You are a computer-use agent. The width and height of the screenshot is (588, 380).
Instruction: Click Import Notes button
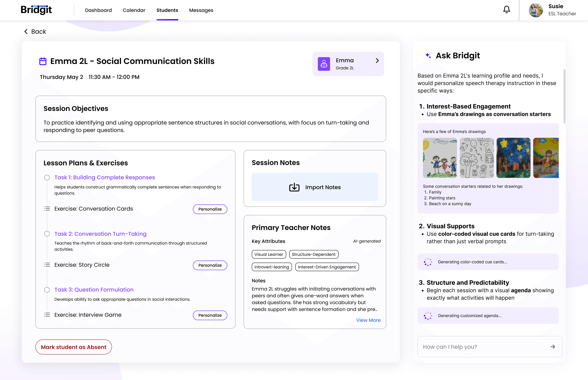315,187
